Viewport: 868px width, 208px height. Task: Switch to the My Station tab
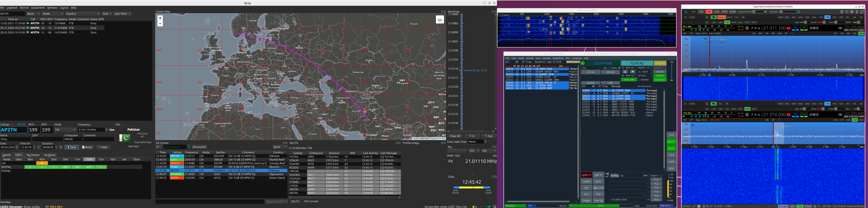[x=33, y=155]
